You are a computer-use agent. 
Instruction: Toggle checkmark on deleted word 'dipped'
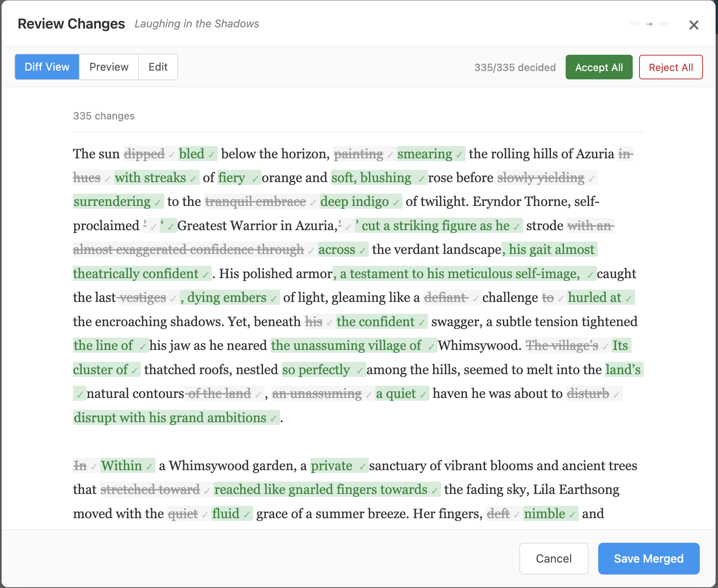pyautogui.click(x=171, y=155)
